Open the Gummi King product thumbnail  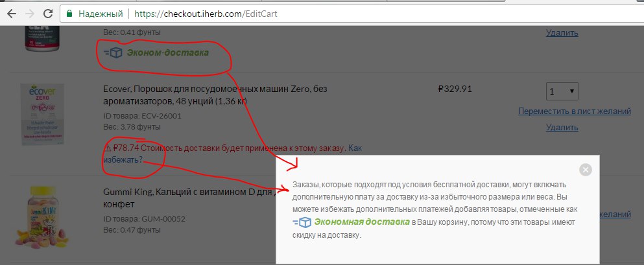point(42,217)
